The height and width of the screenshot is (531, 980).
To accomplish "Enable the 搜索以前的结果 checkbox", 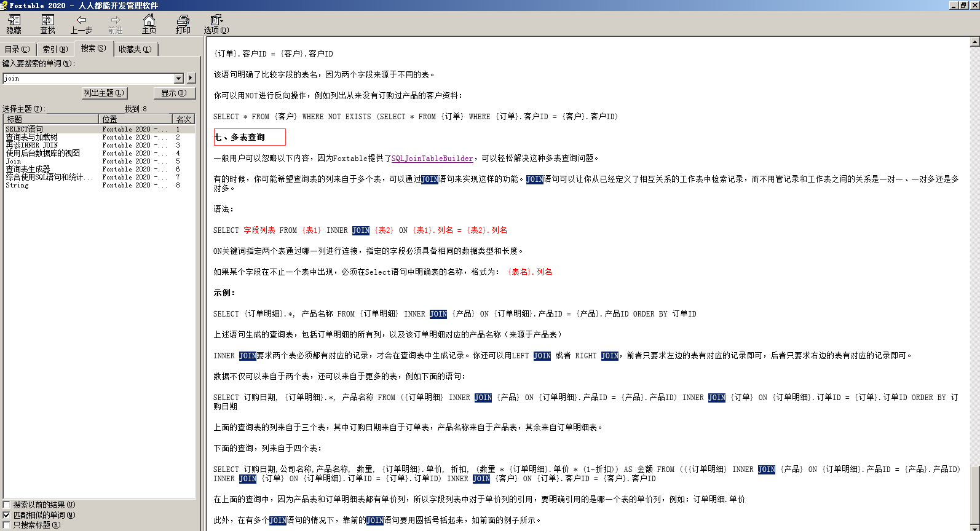I will pos(7,505).
